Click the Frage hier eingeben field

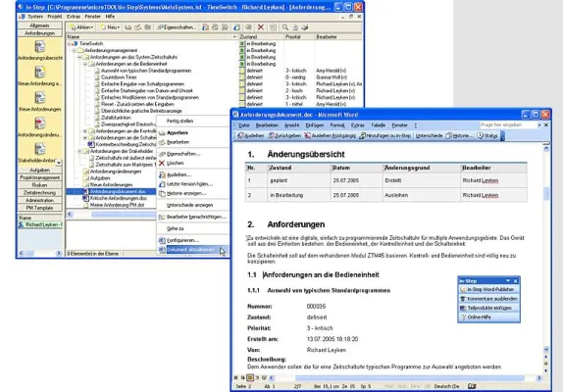(507, 124)
